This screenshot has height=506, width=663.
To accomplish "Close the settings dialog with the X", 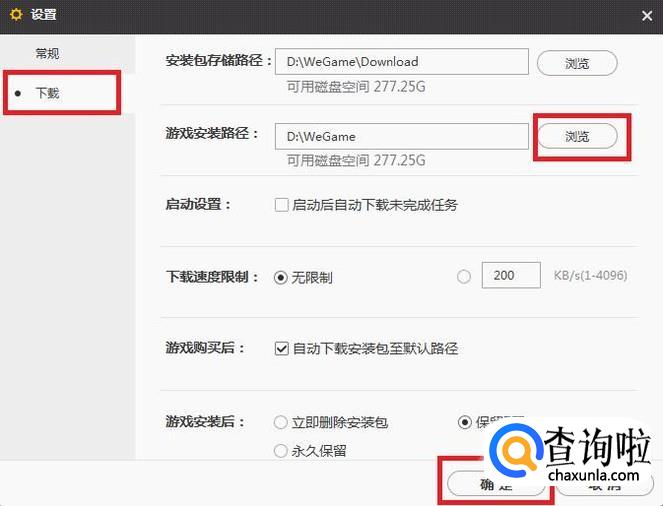I will 647,16.
